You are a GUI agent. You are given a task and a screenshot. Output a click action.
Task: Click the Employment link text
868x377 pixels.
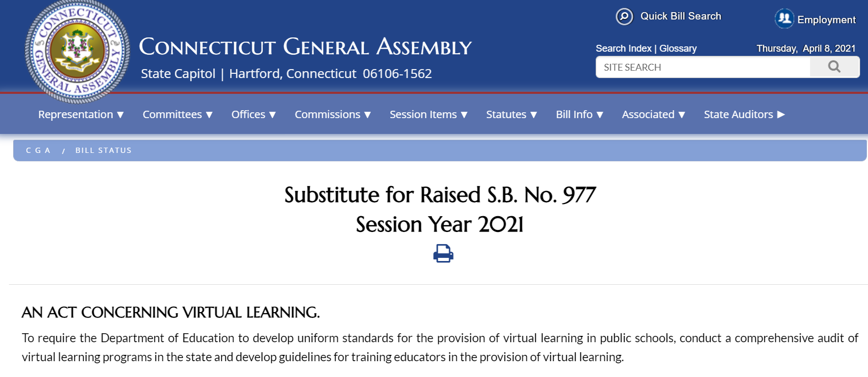pos(826,20)
